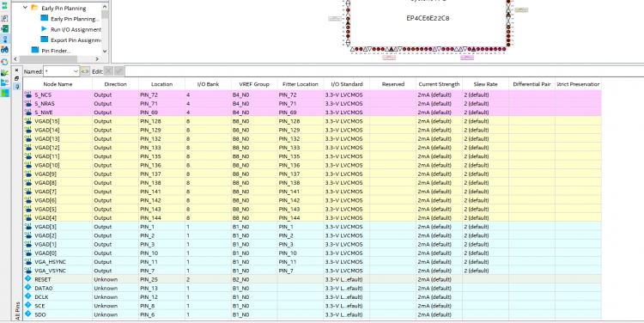
Task: Click the pin legend 'P' toolbar icon
Action: coord(4,19)
